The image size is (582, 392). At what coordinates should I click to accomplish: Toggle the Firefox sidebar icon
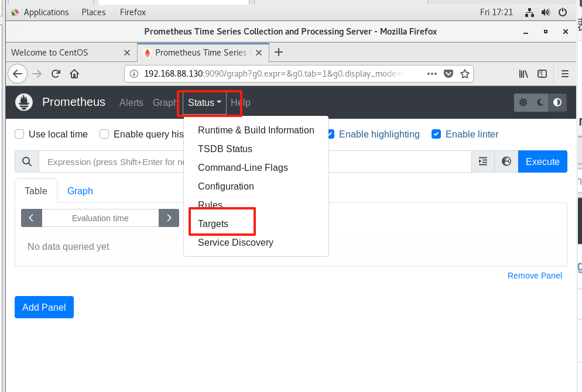(x=542, y=74)
